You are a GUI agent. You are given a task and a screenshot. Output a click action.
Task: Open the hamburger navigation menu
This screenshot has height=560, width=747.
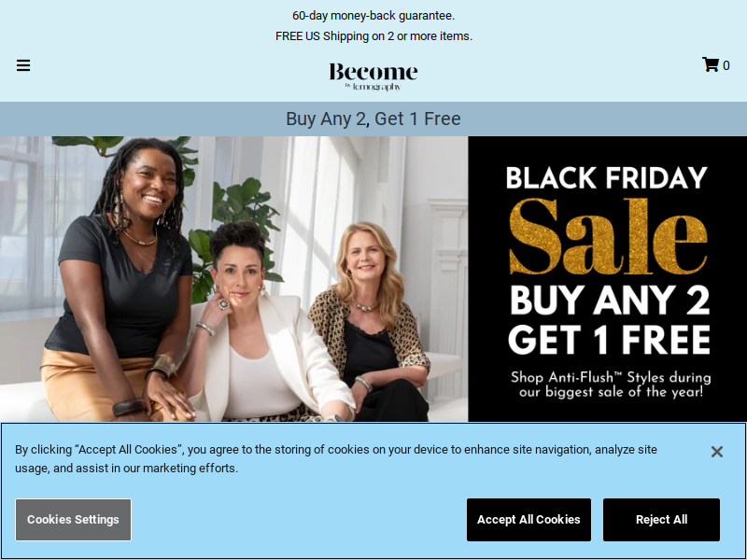pyautogui.click(x=23, y=65)
